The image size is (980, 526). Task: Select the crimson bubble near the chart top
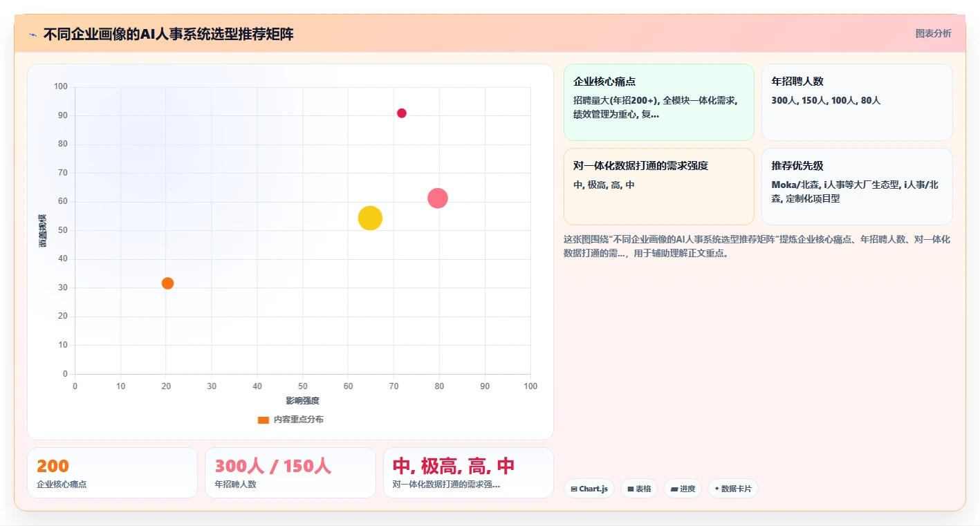tap(402, 113)
